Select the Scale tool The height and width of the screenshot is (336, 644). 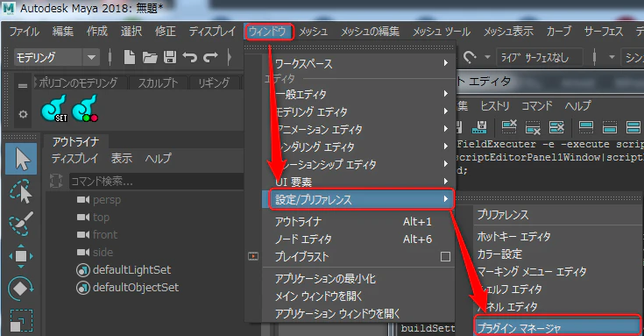(20, 321)
